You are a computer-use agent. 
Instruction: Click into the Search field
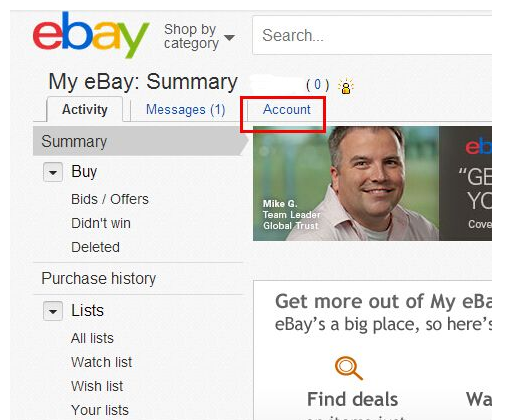point(372,35)
